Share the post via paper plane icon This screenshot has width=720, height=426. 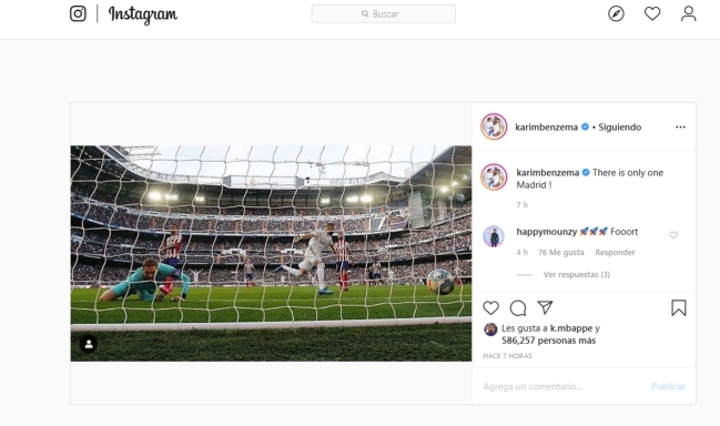[545, 308]
